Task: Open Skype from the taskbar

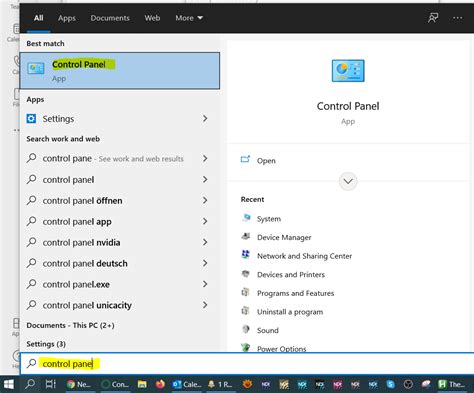Action: pyautogui.click(x=390, y=384)
